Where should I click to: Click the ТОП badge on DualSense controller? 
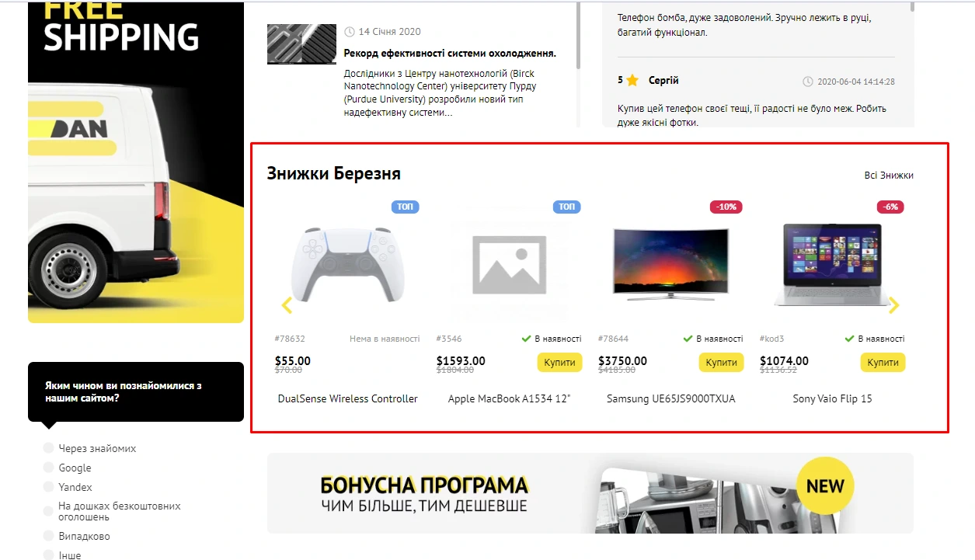pyautogui.click(x=406, y=207)
